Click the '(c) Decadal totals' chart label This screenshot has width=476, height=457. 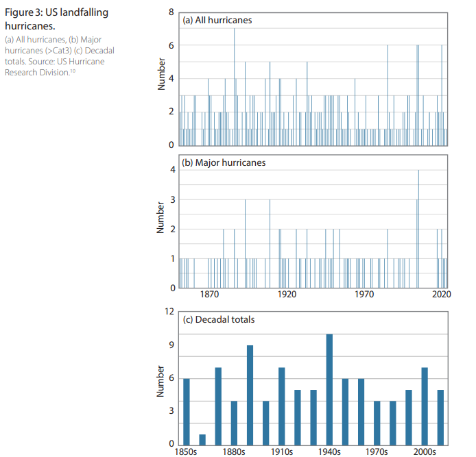(x=219, y=320)
